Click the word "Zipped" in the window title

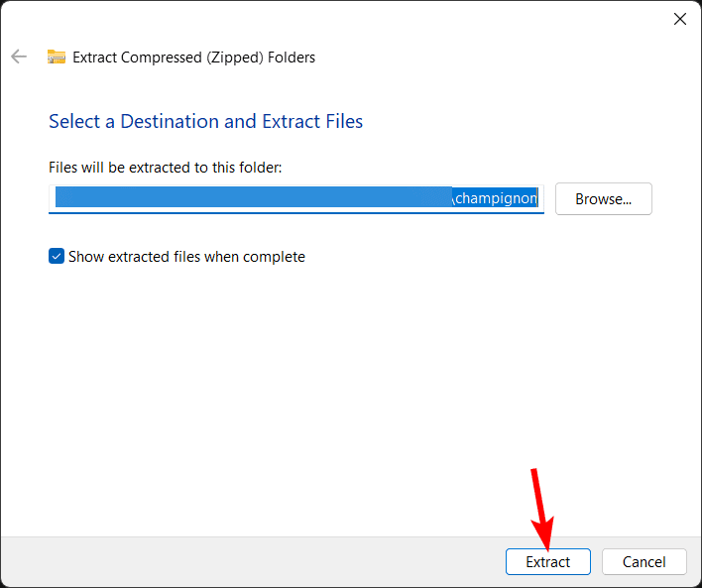pos(232,58)
